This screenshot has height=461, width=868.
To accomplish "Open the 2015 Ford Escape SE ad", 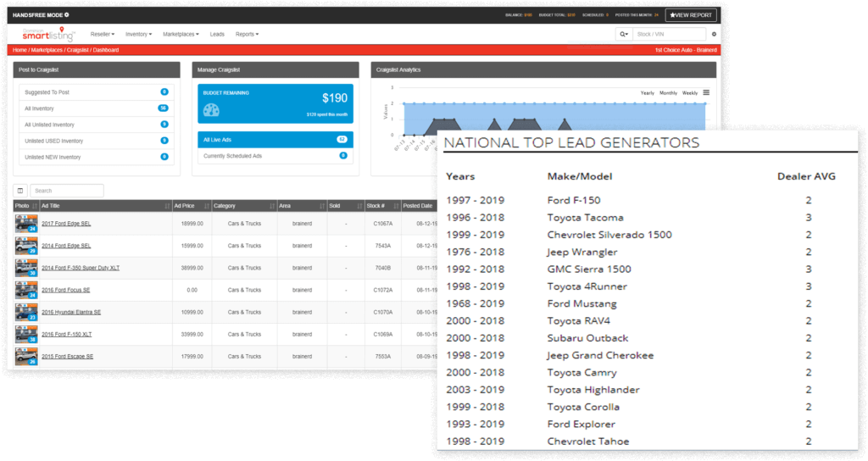I will [67, 357].
